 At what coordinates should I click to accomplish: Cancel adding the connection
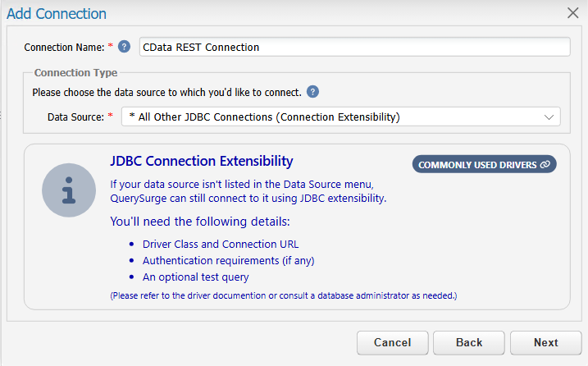tap(392, 342)
